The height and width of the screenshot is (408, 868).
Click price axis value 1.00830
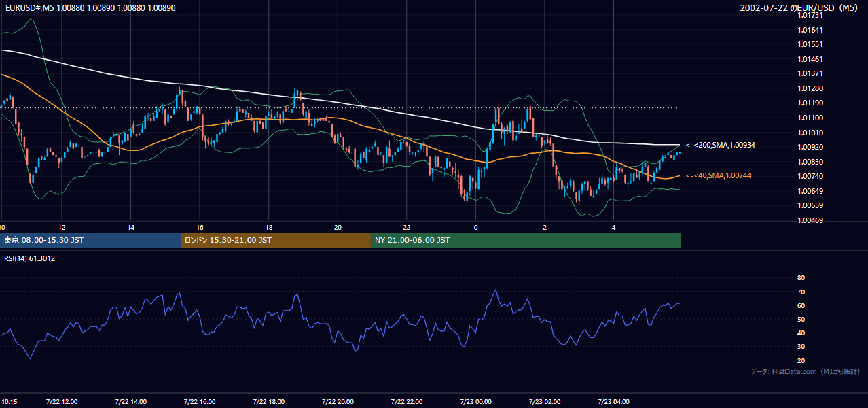point(811,162)
